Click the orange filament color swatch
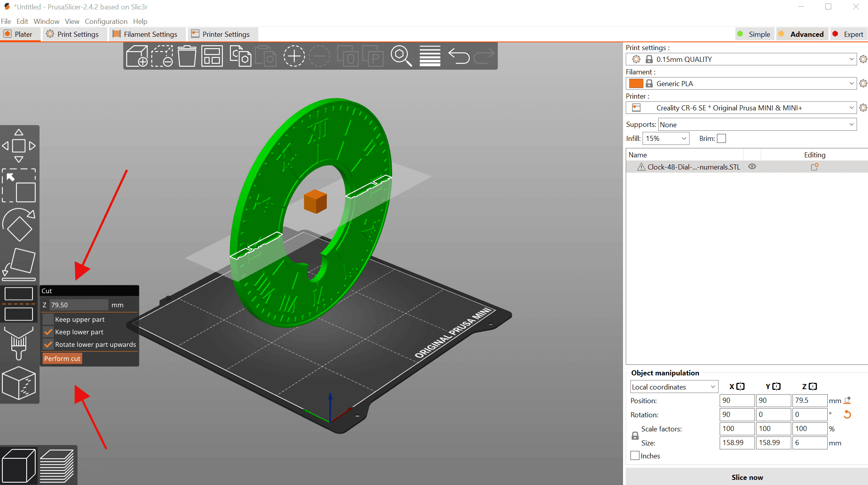868x485 pixels. (x=636, y=83)
